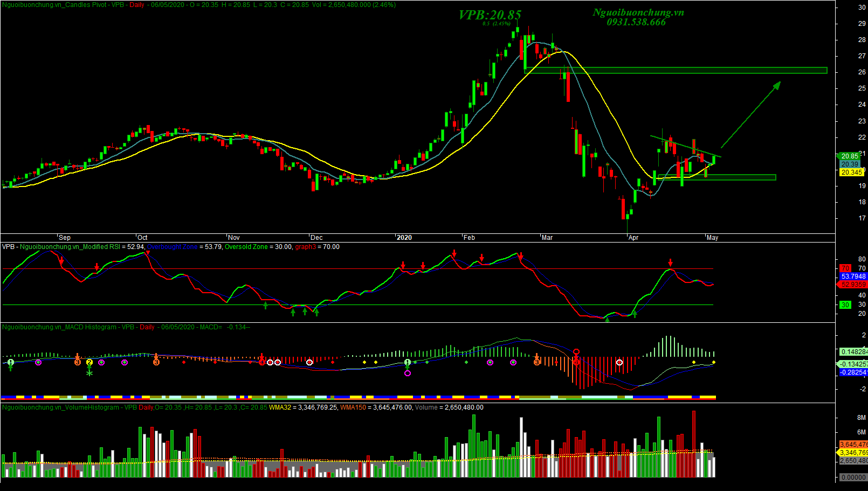Image resolution: width=868 pixels, height=491 pixels.
Task: Select the orange 3,645,476 volume axis tag
Action: [x=854, y=445]
